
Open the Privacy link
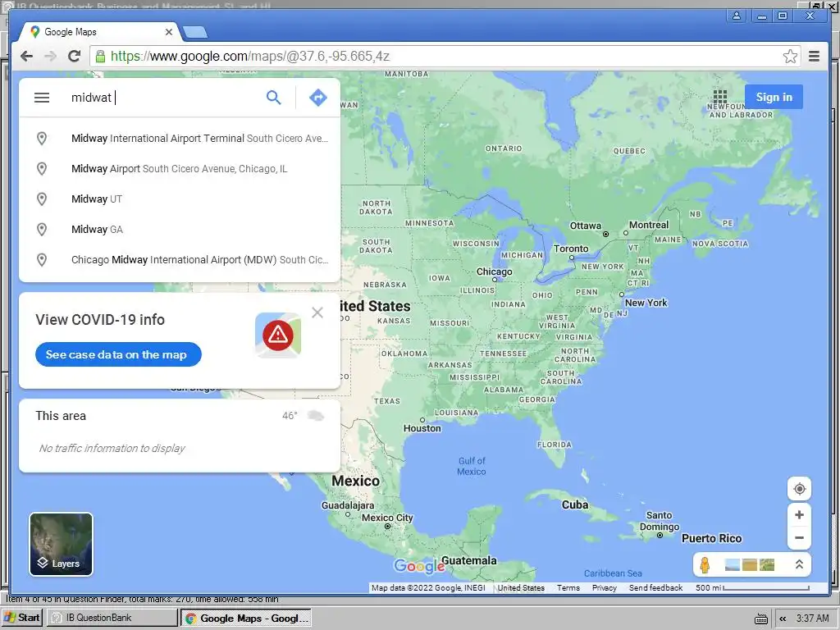coord(605,587)
